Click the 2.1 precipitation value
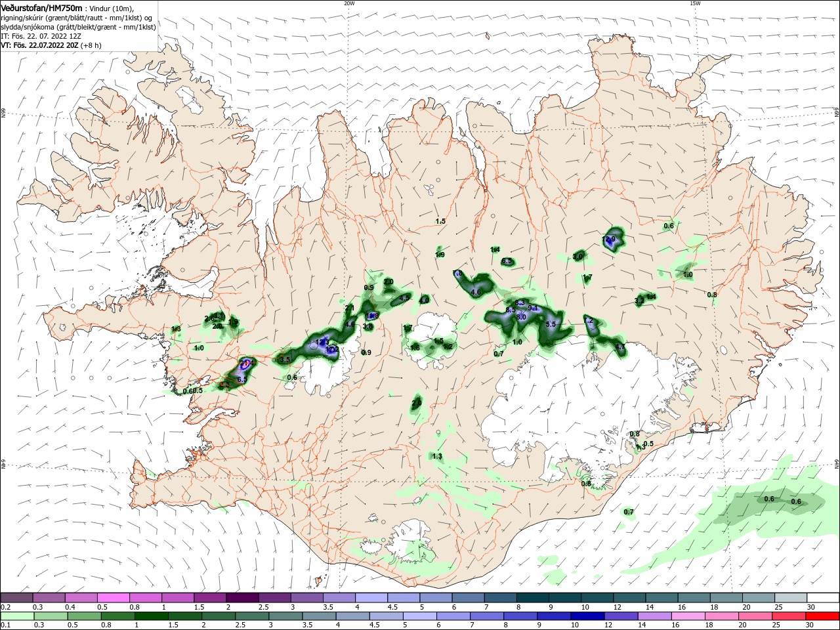The height and width of the screenshot is (630, 840). [349, 308]
